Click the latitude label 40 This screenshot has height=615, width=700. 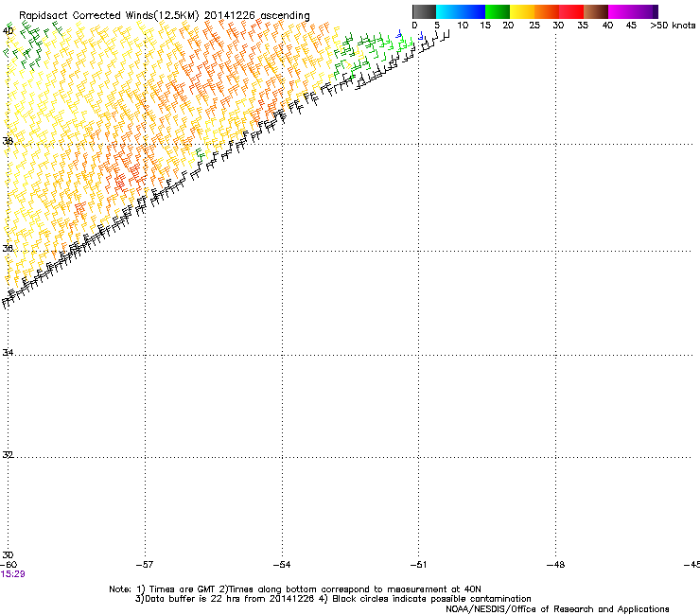8,31
